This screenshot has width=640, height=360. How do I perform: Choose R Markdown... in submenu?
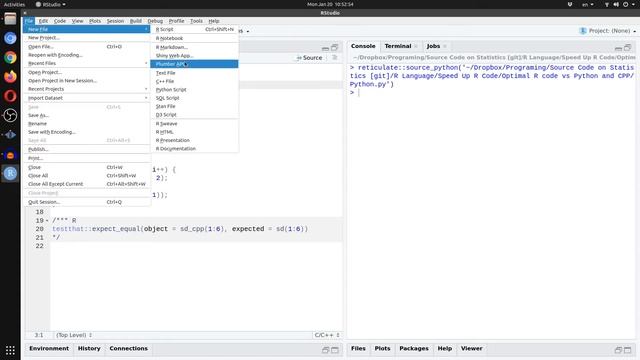point(194,47)
